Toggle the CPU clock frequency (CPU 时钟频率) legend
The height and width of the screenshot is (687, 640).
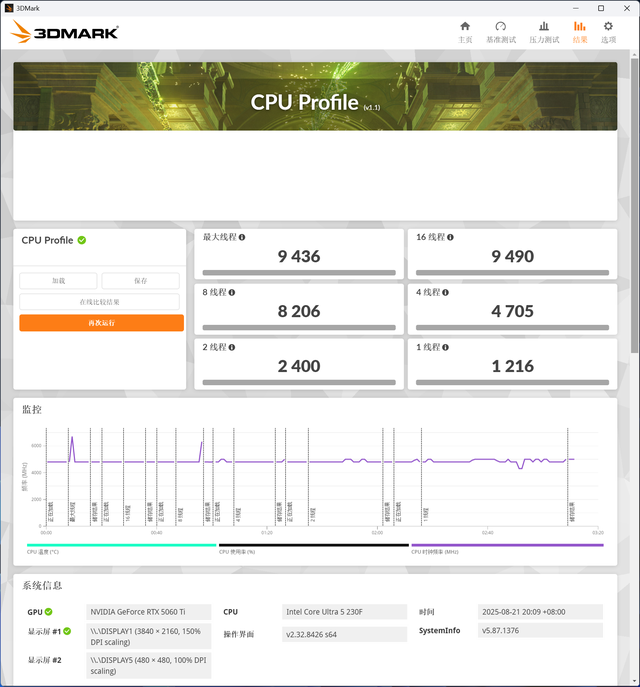(507, 545)
